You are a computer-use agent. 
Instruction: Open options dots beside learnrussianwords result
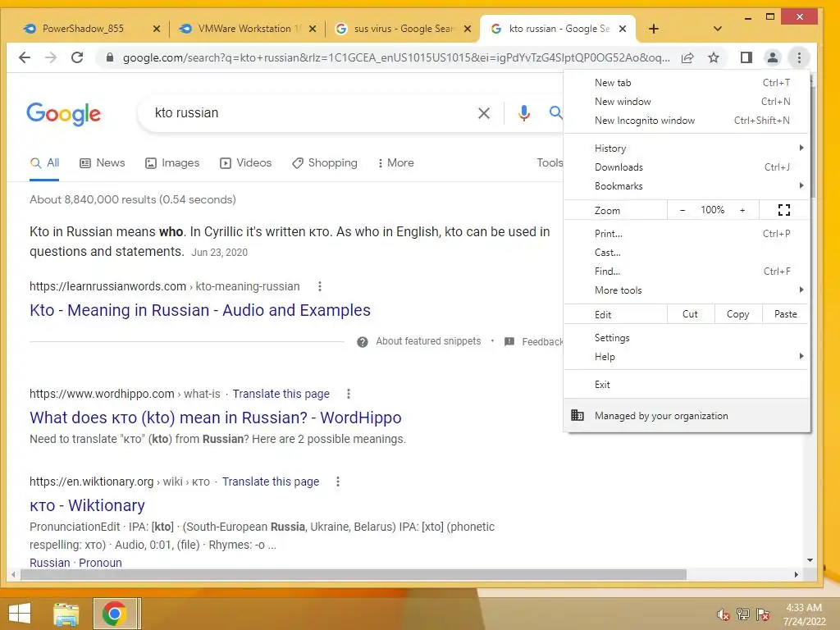point(320,286)
